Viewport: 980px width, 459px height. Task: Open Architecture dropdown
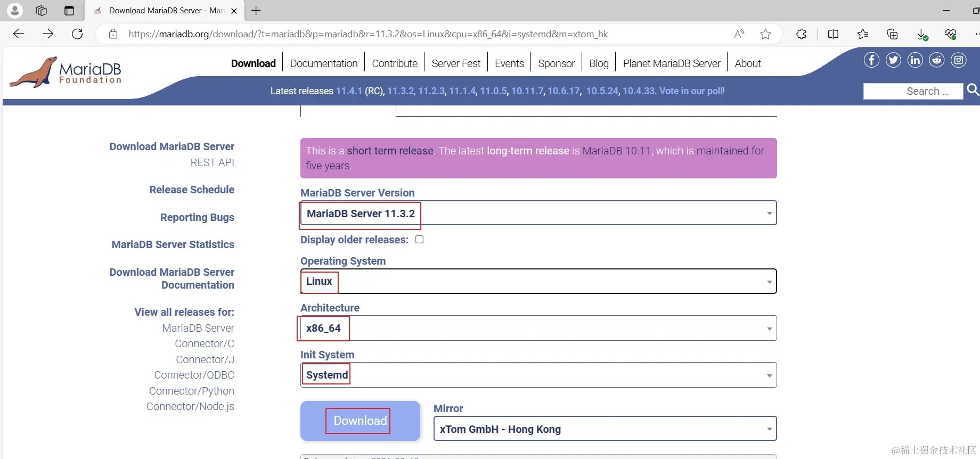(x=538, y=328)
